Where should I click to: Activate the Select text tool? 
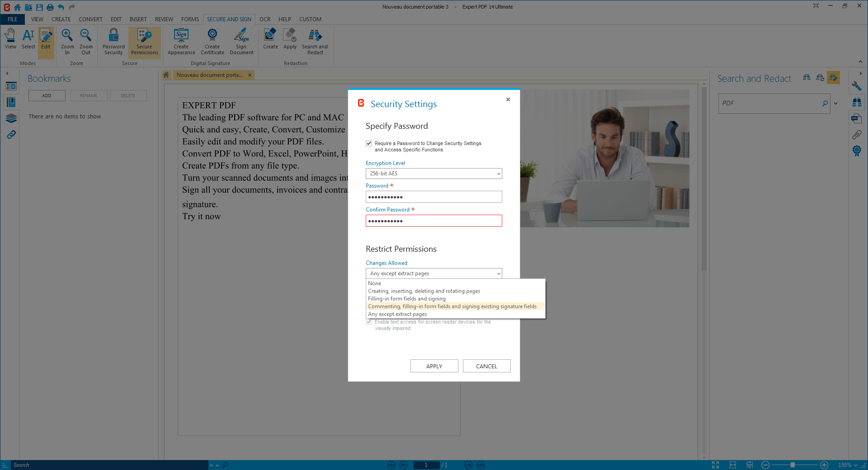(x=28, y=39)
